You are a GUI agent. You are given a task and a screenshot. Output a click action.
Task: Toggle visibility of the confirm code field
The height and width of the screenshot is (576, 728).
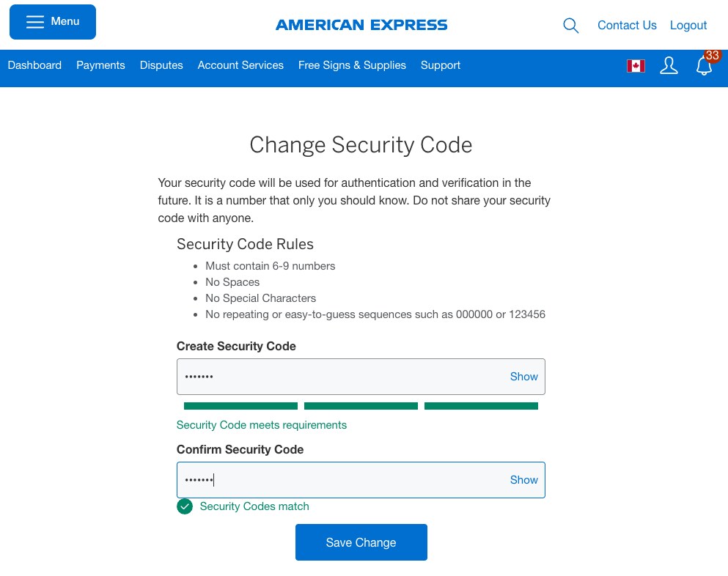click(523, 479)
